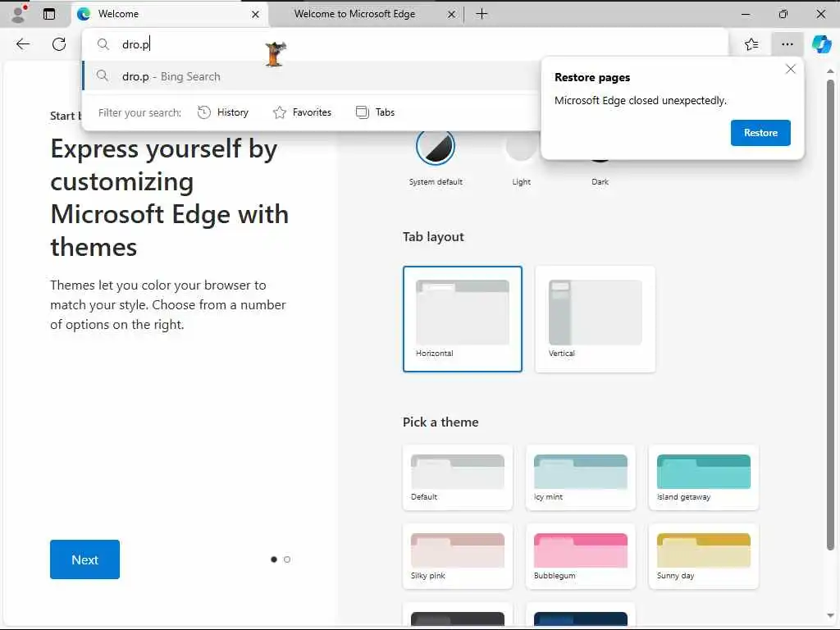
Task: Open the Favorites star list icon
Action: [751, 44]
